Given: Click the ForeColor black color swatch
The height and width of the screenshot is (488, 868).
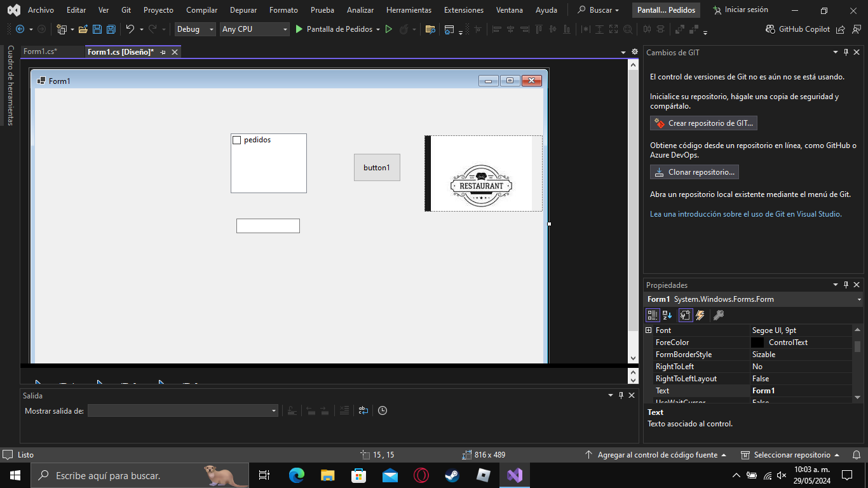Looking at the screenshot, I should (x=757, y=342).
